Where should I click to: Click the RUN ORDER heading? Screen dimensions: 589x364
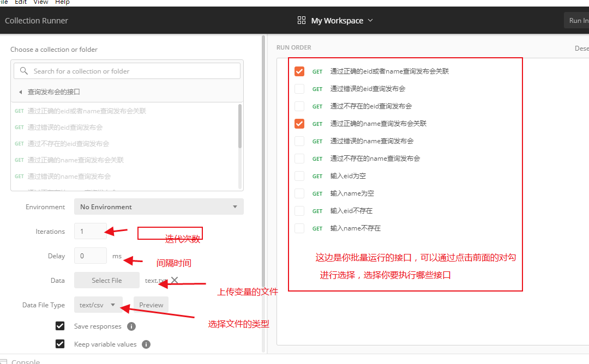click(294, 47)
